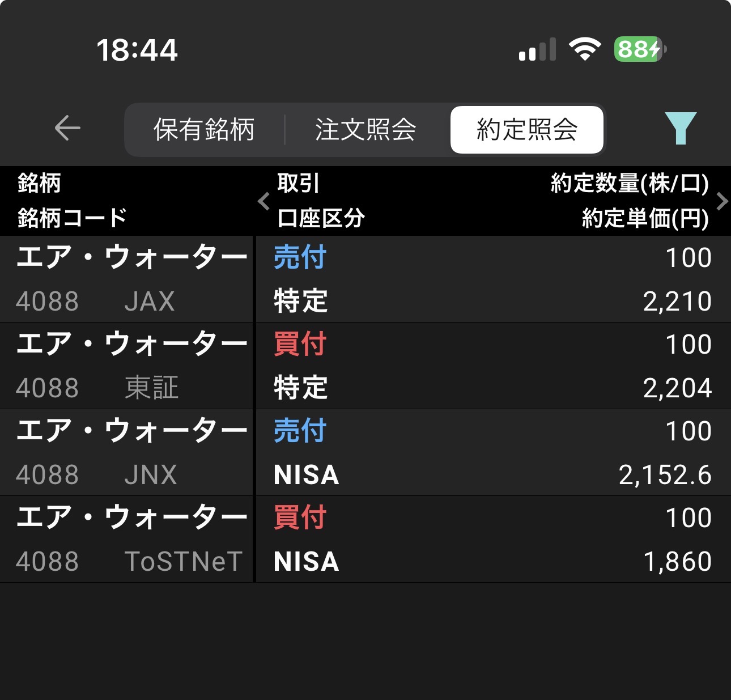Select the 約定照会 tab

point(526,129)
